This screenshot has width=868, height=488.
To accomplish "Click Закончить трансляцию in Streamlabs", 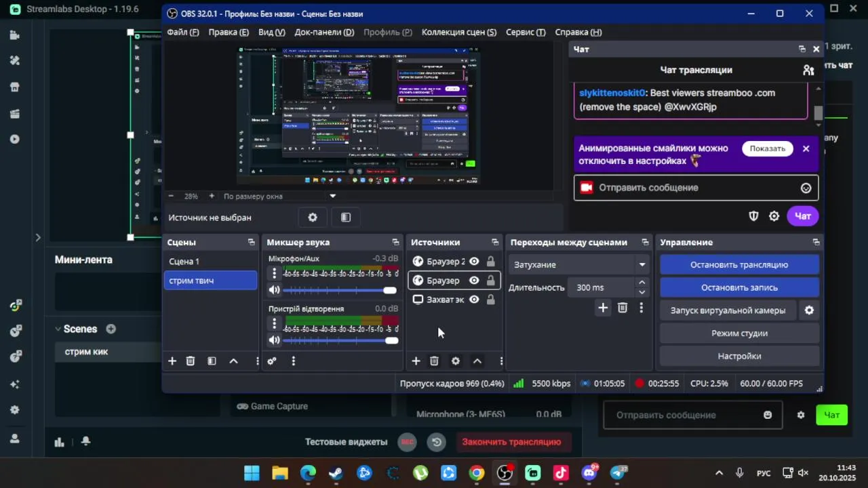I will click(x=511, y=442).
